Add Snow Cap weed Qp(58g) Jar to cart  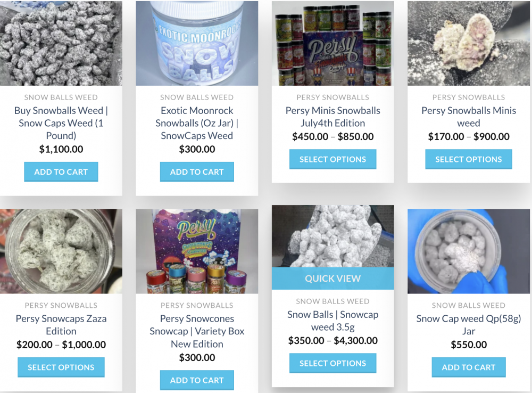point(469,367)
